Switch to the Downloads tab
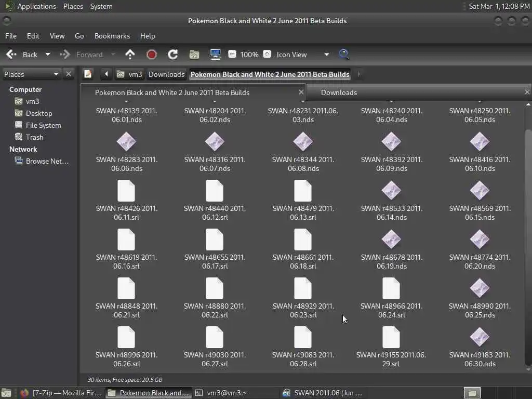Viewport: 532px width, 399px height. [x=339, y=92]
